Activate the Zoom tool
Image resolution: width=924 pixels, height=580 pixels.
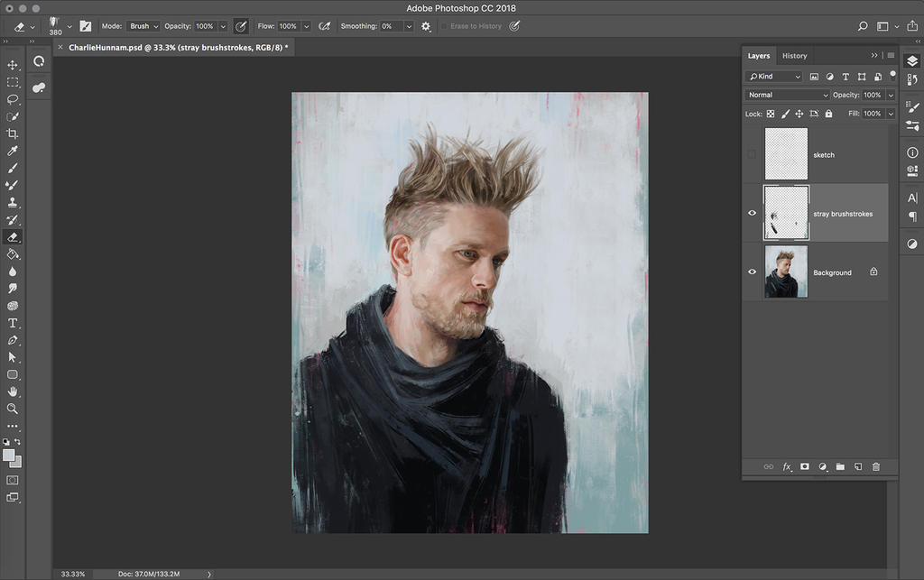pos(13,409)
